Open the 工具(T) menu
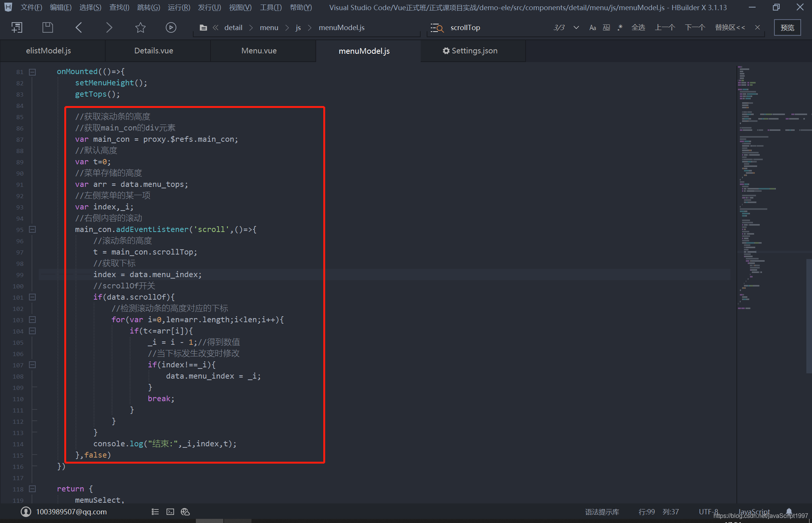The width and height of the screenshot is (812, 523). 271,8
